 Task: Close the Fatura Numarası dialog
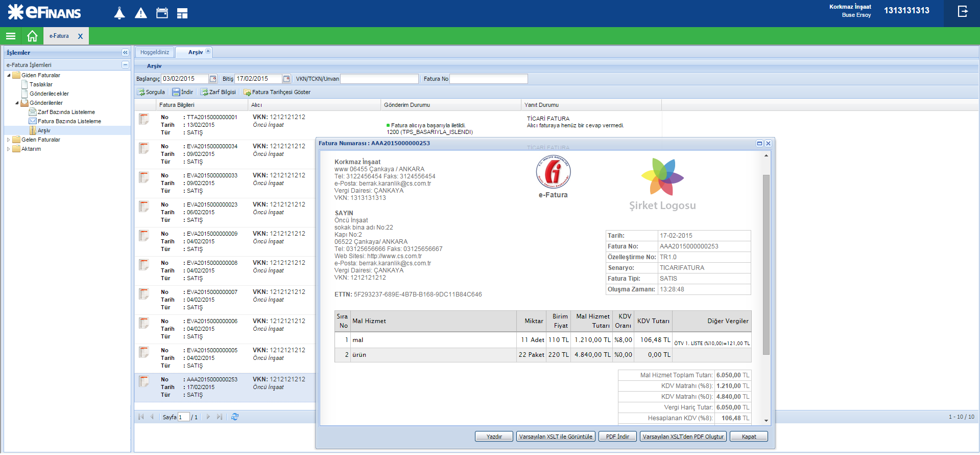coord(768,144)
